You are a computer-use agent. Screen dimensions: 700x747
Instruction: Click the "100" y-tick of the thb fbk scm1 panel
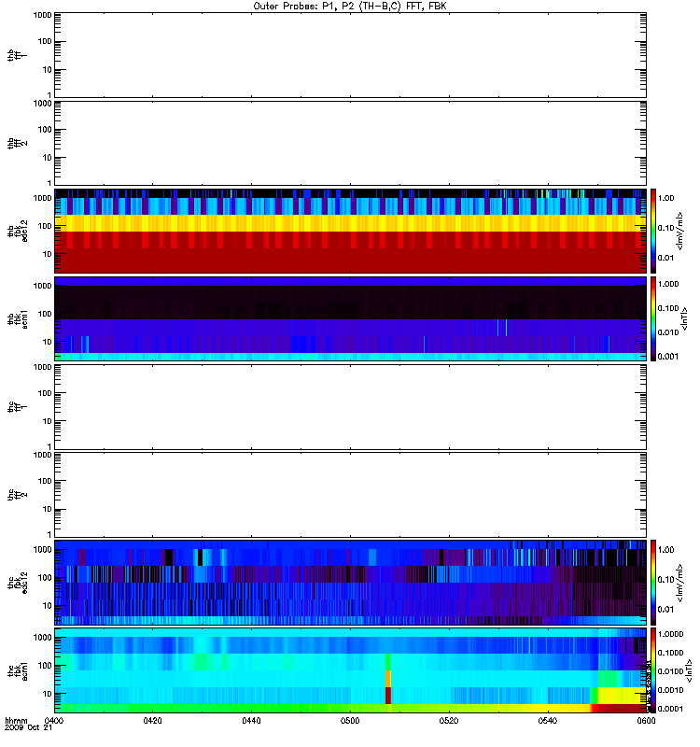(x=45, y=314)
